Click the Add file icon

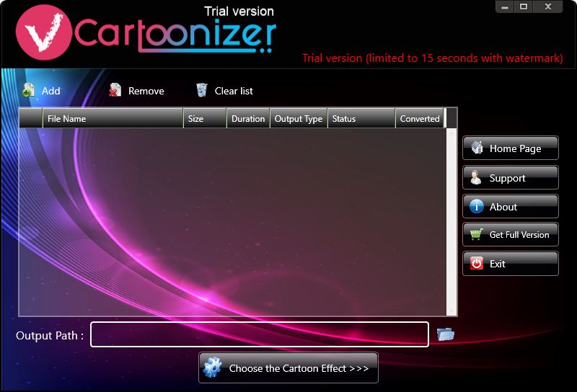[x=28, y=91]
